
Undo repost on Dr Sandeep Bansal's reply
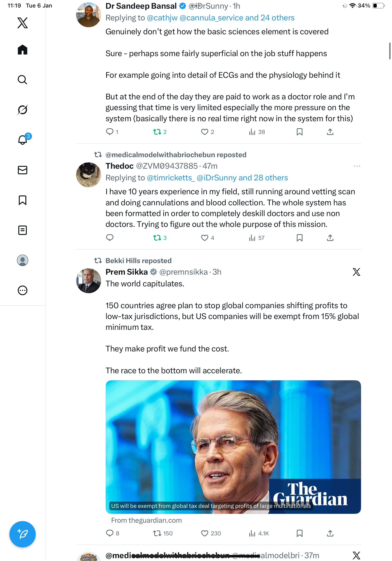pyautogui.click(x=157, y=132)
